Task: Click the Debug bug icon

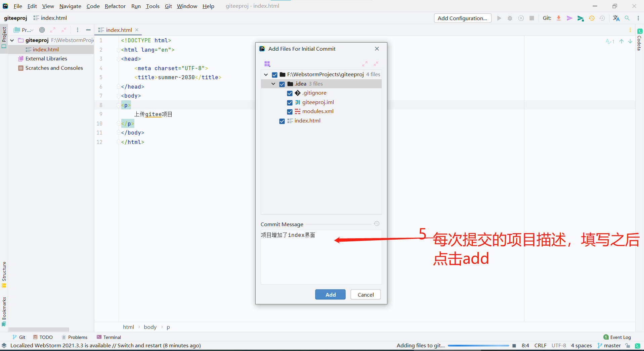Action: [510, 18]
